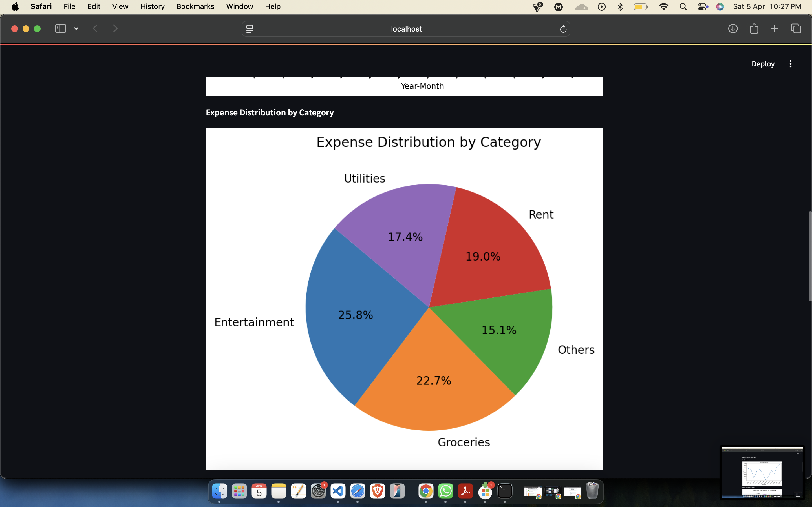Click the Bluetooth menu bar icon

tap(620, 7)
